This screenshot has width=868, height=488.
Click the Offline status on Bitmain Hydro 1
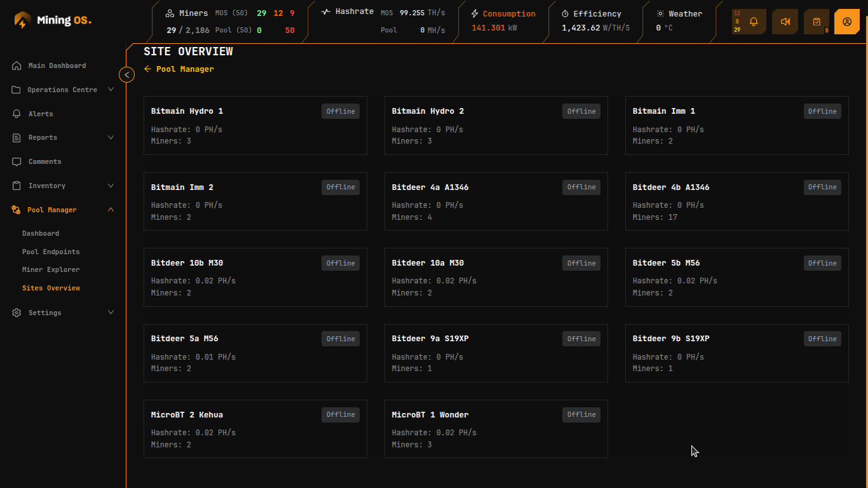(x=340, y=111)
